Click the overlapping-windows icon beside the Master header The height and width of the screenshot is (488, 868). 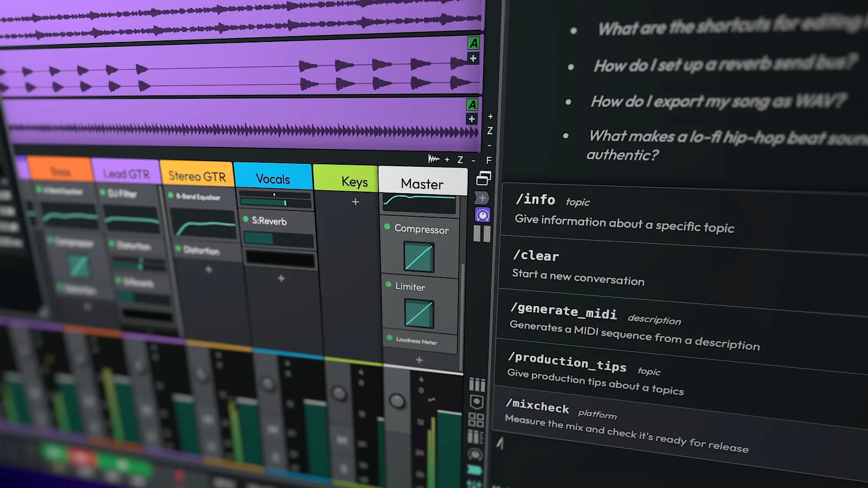coord(484,178)
